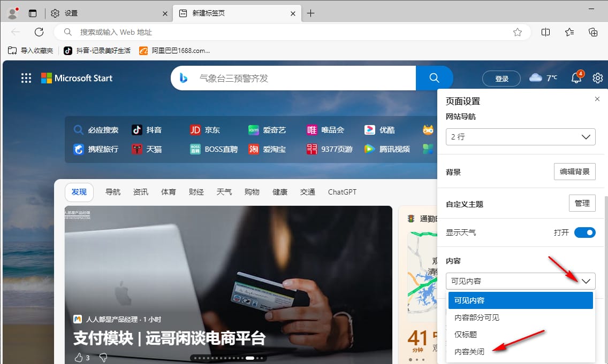Close the 页面设置 panel
The height and width of the screenshot is (364, 608).
coord(597,99)
